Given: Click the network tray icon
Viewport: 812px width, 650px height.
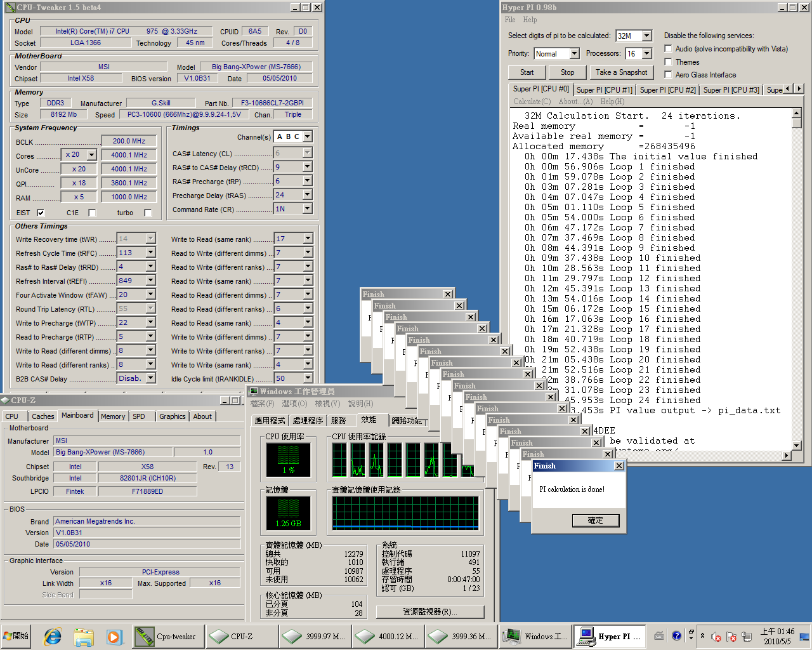Looking at the screenshot, I should pyautogui.click(x=747, y=637).
